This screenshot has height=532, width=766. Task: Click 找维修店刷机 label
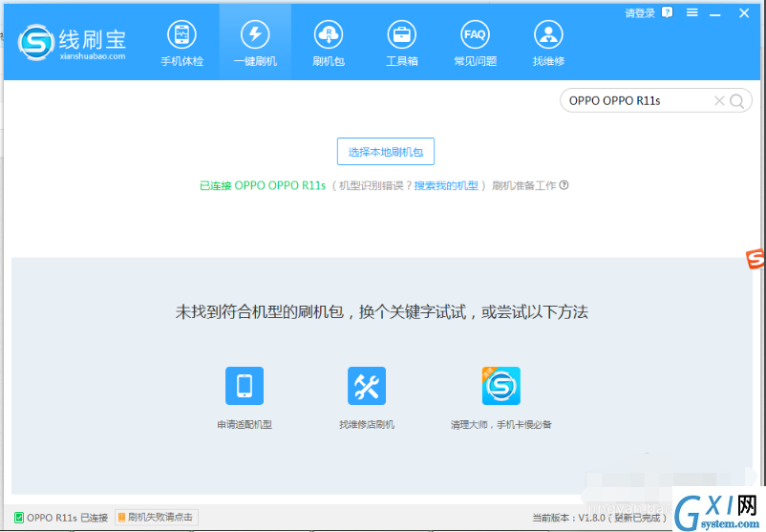[x=367, y=424]
